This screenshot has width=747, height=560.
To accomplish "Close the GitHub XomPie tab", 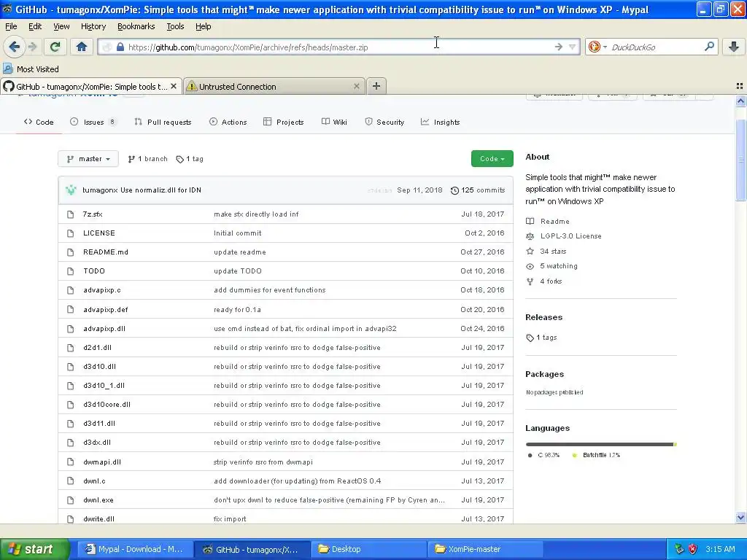I will [x=174, y=86].
